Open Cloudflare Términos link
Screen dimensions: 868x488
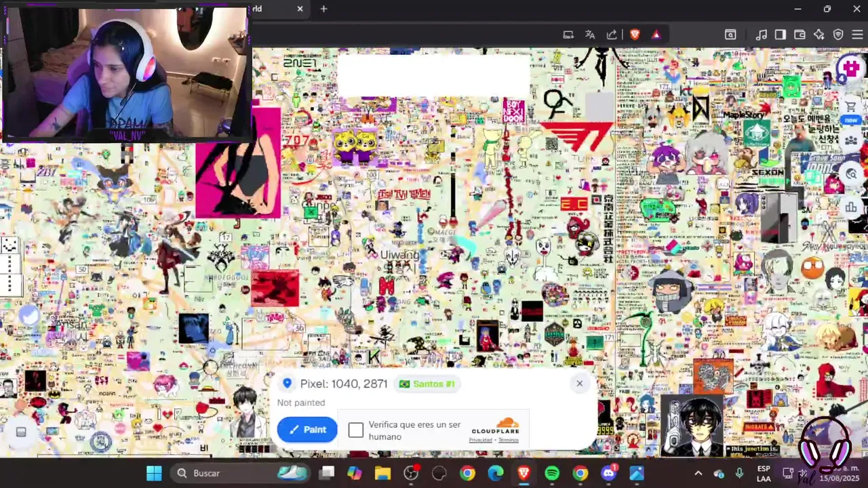pos(509,440)
